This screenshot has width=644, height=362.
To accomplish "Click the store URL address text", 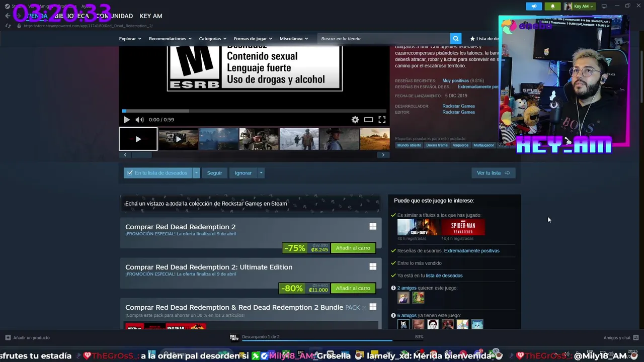I will pos(88,26).
